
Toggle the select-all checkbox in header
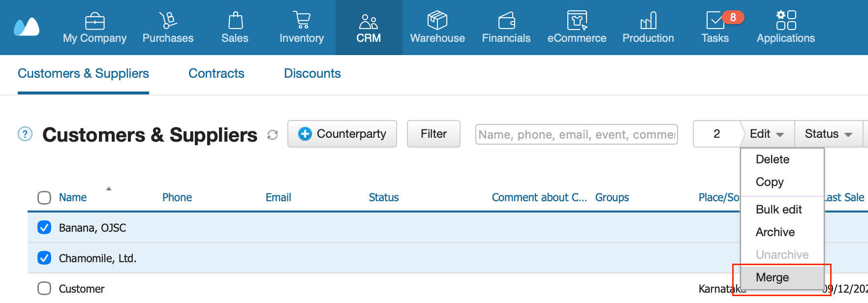click(x=44, y=197)
